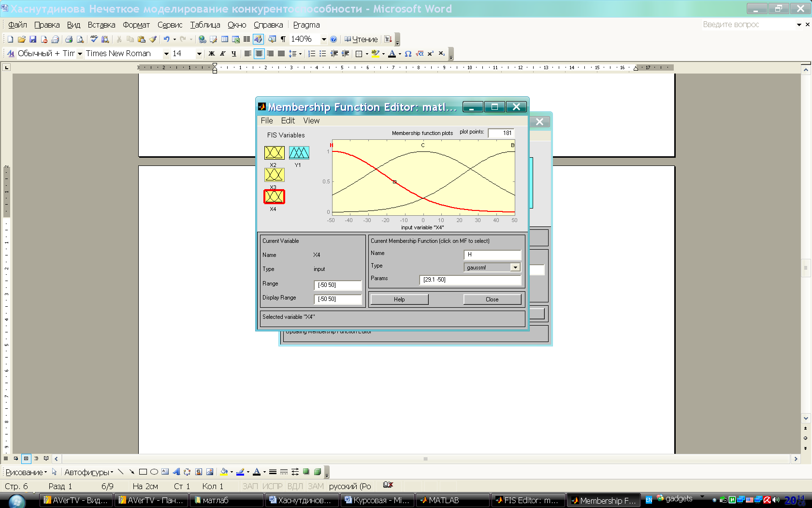
Task: Click the Undo arrow icon
Action: [x=166, y=39]
